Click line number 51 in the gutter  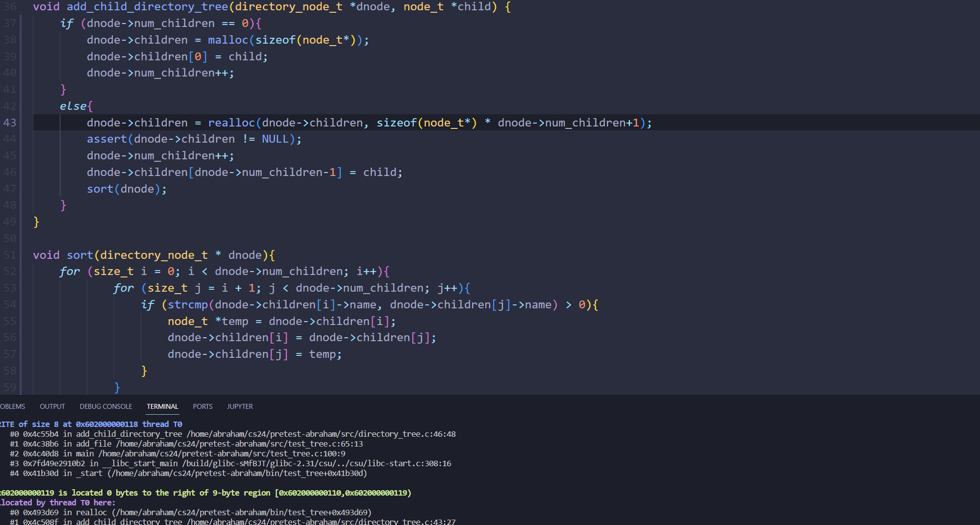click(10, 255)
